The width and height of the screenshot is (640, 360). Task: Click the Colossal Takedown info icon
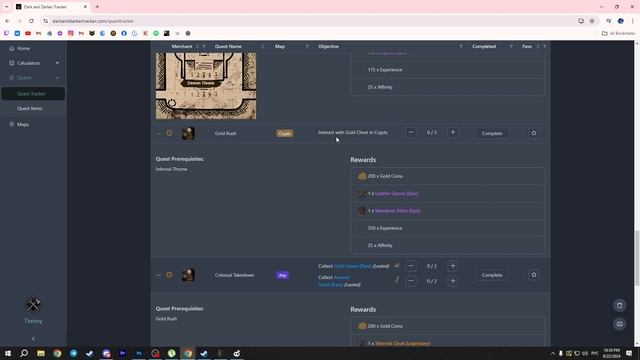[169, 275]
